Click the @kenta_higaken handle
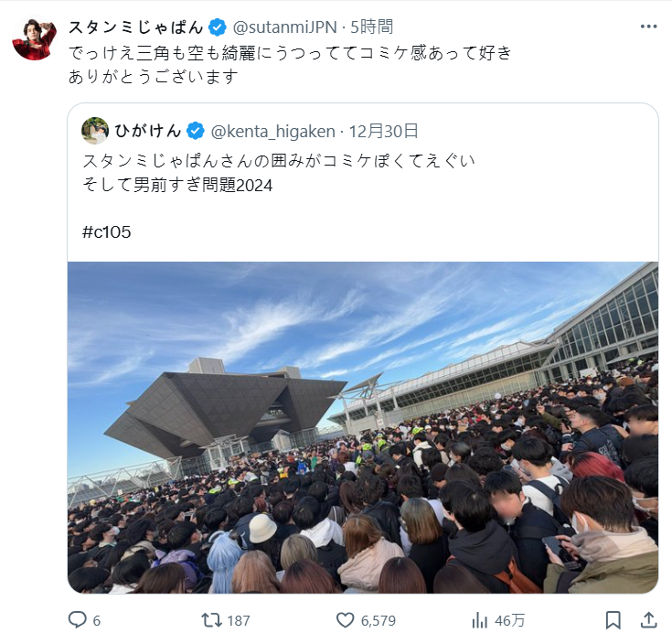This screenshot has height=633, width=672. tap(272, 131)
